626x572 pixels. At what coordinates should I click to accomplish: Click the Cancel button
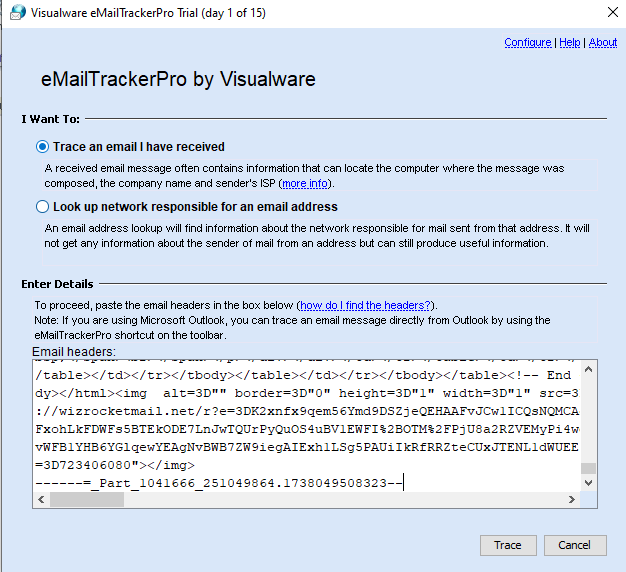575,545
